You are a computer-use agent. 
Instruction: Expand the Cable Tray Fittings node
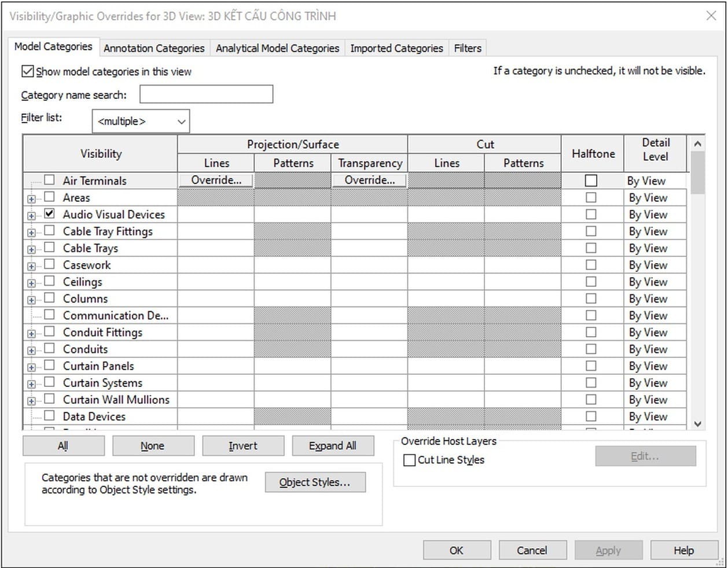tap(31, 233)
